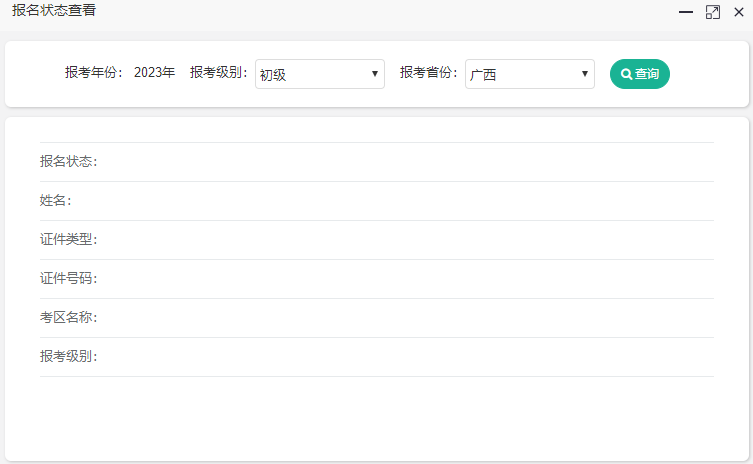This screenshot has height=464, width=753.
Task: Click the 姓名: row label
Action: 56,200
